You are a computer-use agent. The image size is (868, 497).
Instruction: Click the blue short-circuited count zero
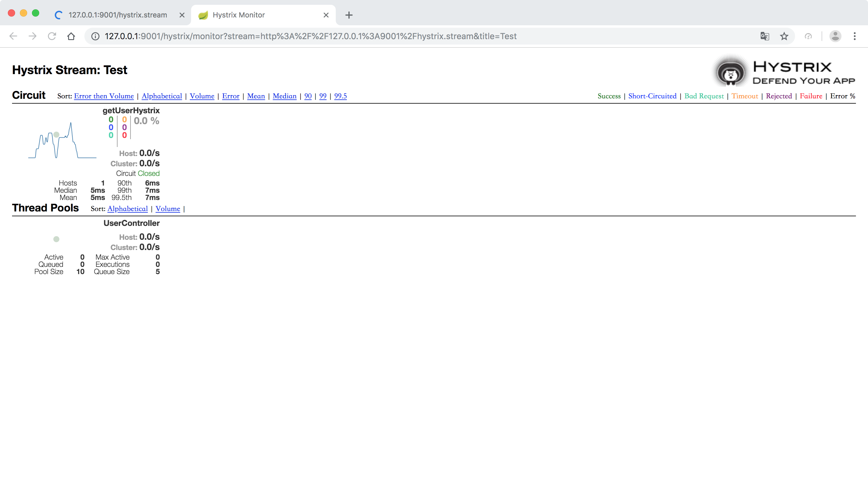pos(111,128)
